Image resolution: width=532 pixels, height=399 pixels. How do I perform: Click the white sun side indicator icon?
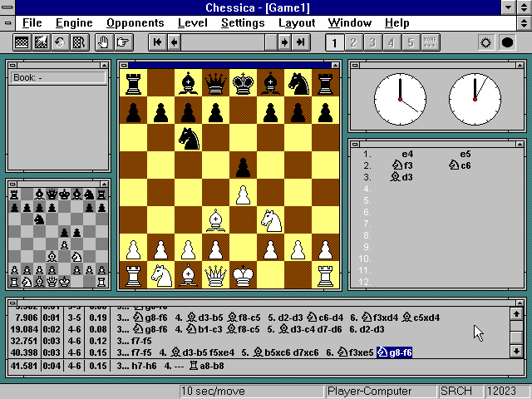point(485,42)
